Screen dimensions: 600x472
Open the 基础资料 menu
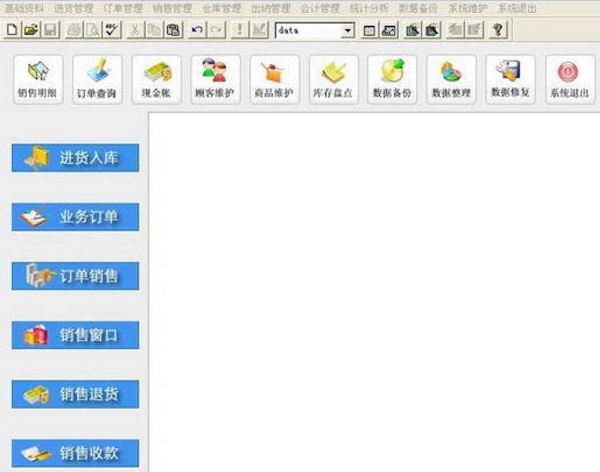pos(24,8)
